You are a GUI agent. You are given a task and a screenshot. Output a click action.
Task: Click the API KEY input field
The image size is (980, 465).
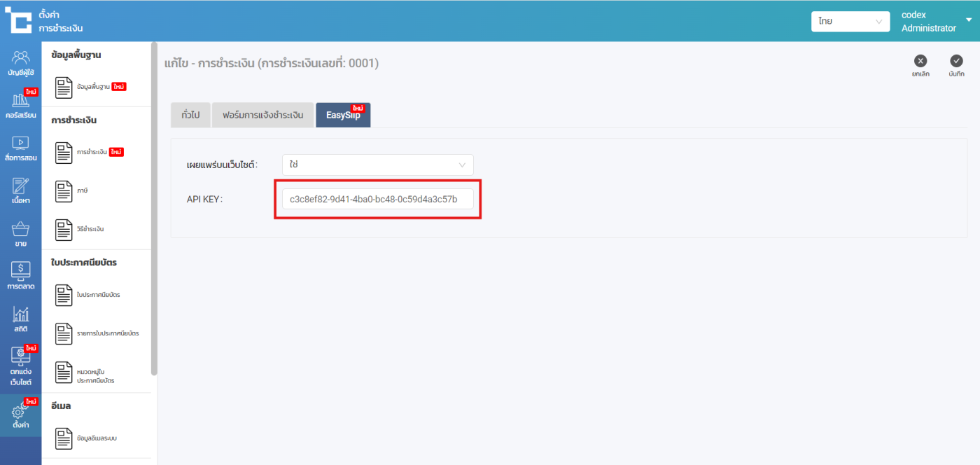point(377,199)
